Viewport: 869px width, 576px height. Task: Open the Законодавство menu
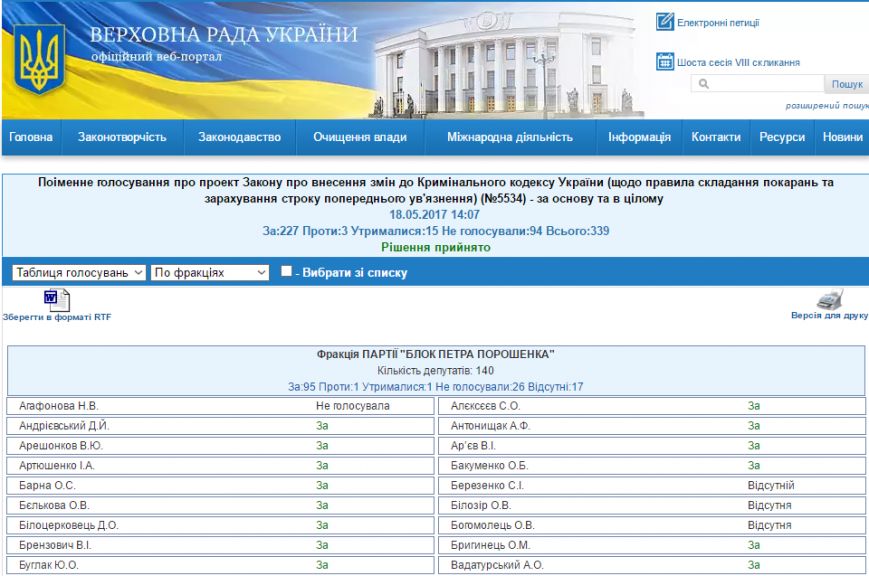click(x=239, y=137)
